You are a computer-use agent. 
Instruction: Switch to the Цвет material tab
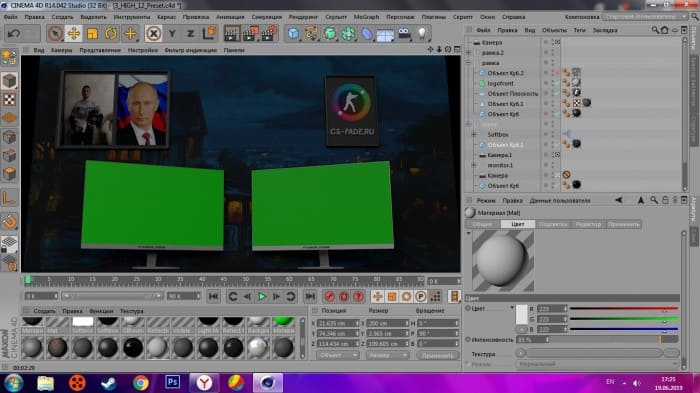coord(518,224)
